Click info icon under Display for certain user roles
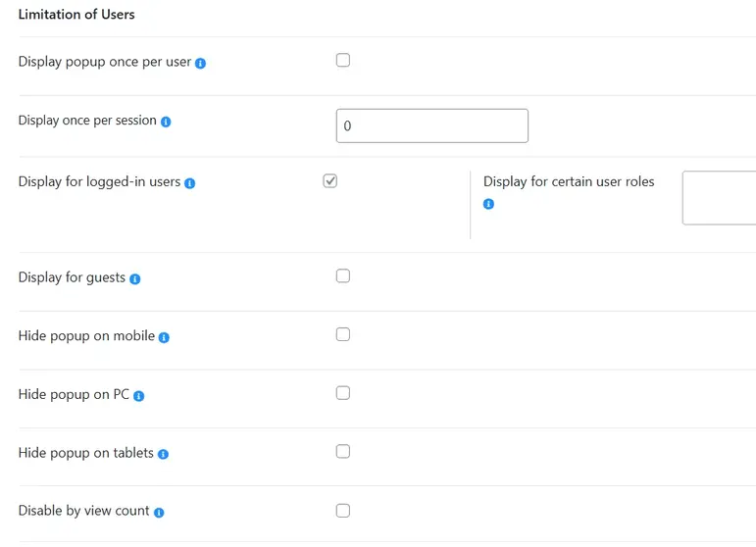Image resolution: width=756 pixels, height=547 pixels. tap(488, 204)
